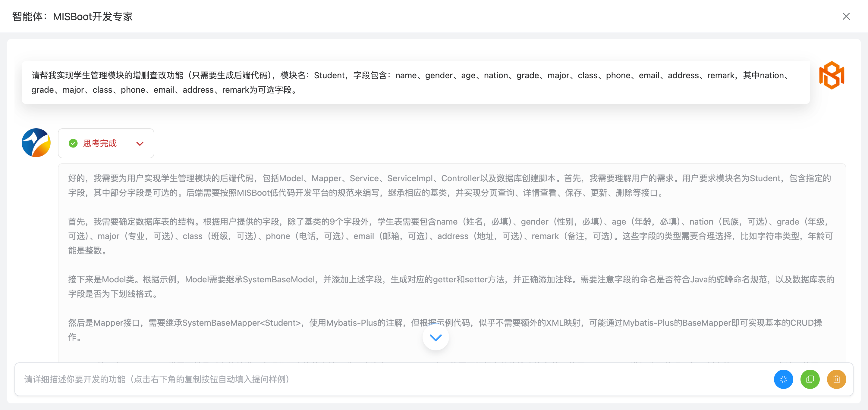Click the blue assistant avatar icon

[x=36, y=143]
